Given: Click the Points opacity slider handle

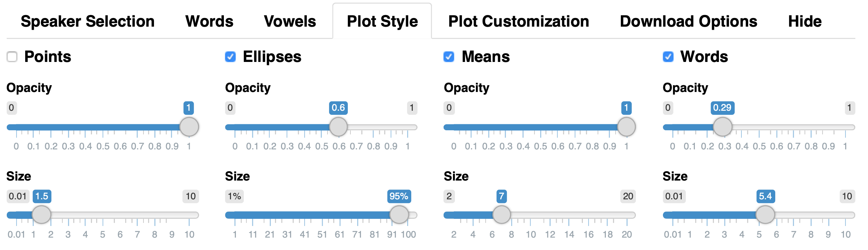Looking at the screenshot, I should (x=189, y=127).
